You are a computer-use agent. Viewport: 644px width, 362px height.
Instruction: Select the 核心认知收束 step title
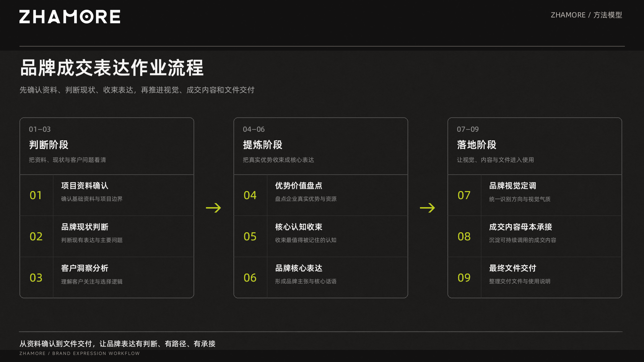[299, 227]
